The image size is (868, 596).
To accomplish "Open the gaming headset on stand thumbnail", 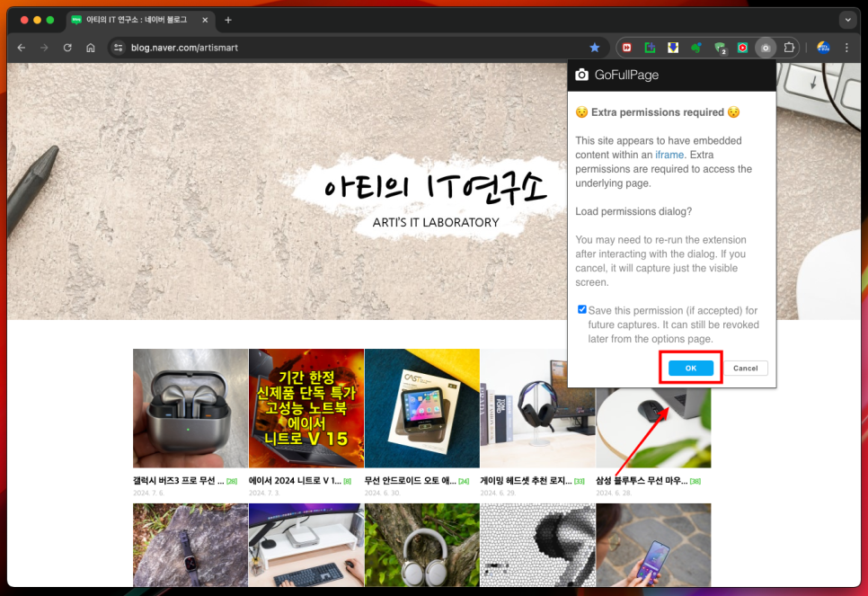I will coord(537,408).
